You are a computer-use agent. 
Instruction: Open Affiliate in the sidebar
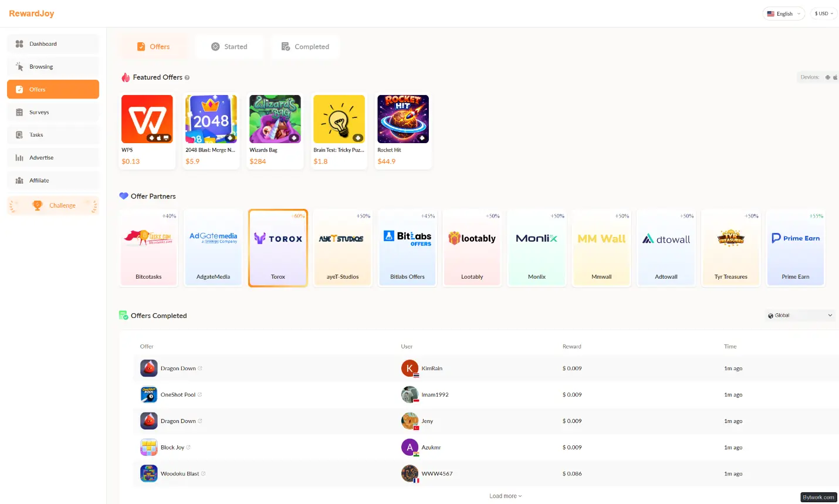[x=53, y=181]
